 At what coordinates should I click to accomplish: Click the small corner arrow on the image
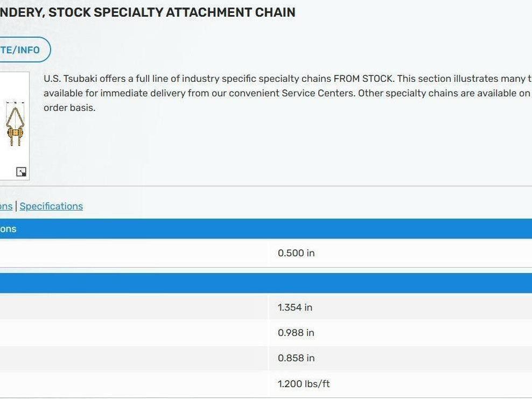point(20,171)
